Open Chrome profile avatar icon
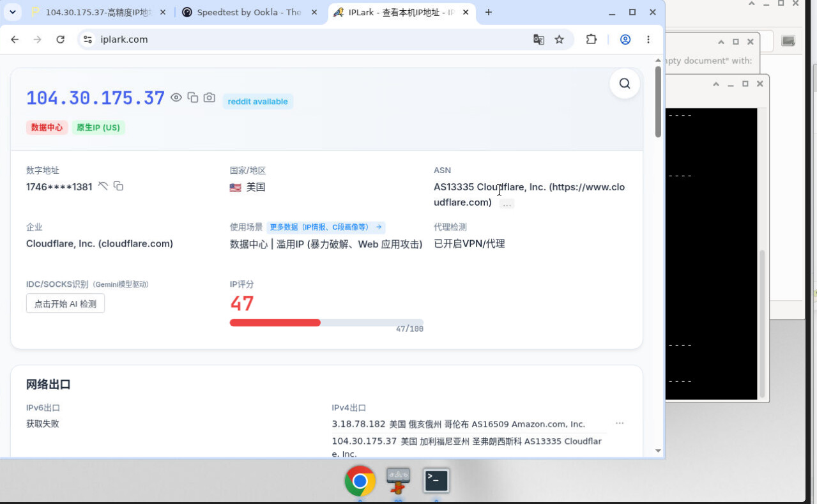The height and width of the screenshot is (504, 817). click(625, 40)
